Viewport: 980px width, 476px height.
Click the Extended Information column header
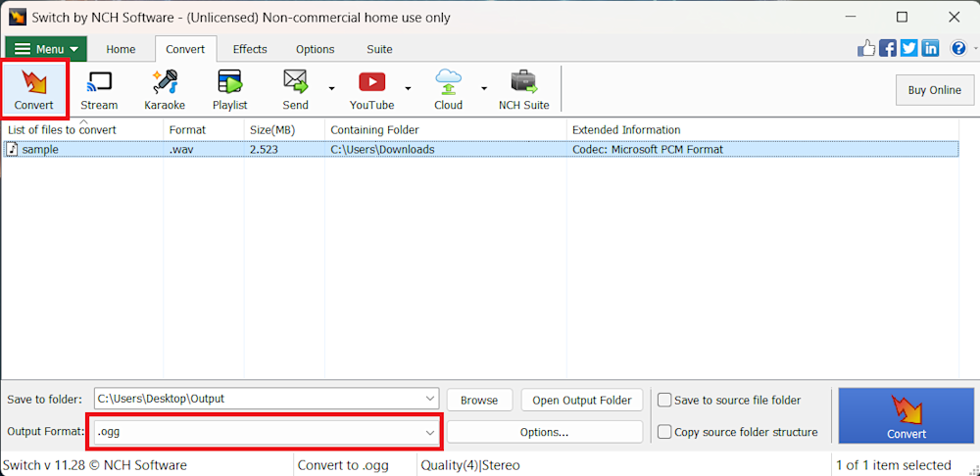(x=762, y=130)
